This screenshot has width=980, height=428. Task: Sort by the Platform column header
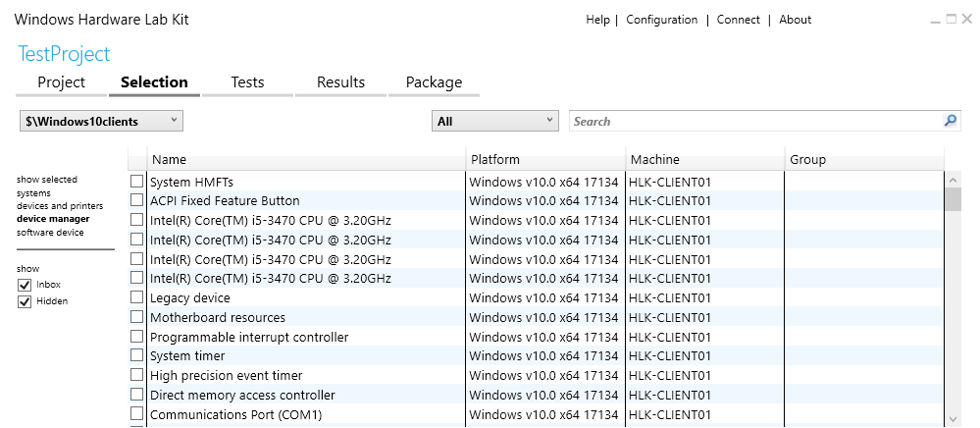(545, 160)
